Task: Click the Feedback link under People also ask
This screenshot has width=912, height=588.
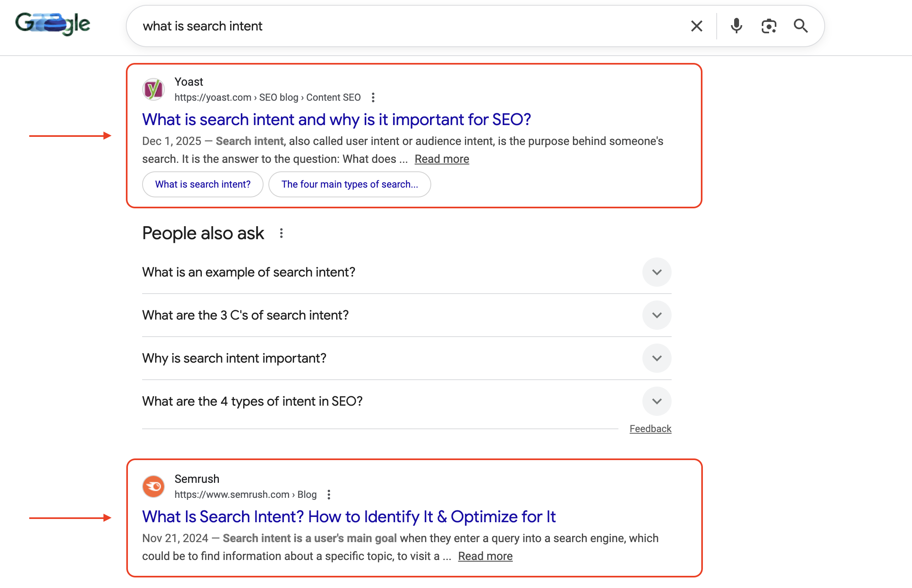Action: click(650, 428)
